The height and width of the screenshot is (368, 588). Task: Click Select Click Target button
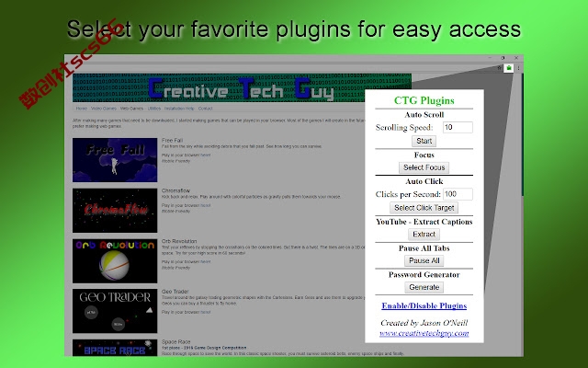[x=424, y=208]
